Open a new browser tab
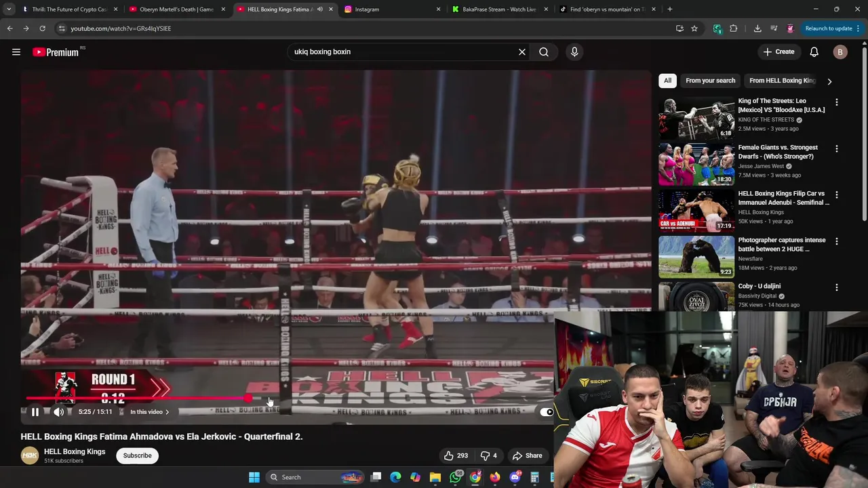 pos(670,9)
